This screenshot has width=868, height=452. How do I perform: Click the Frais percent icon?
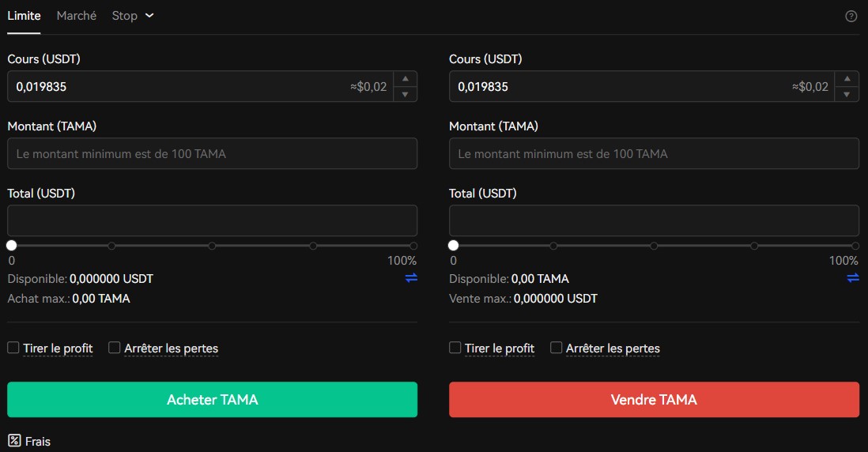pos(14,441)
